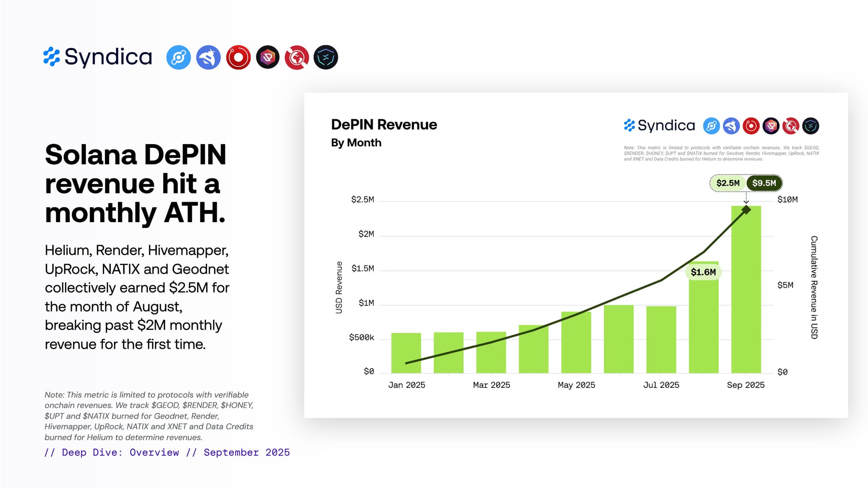Click the Syndica logo in the top-left header
868x488 pixels.
coord(98,57)
